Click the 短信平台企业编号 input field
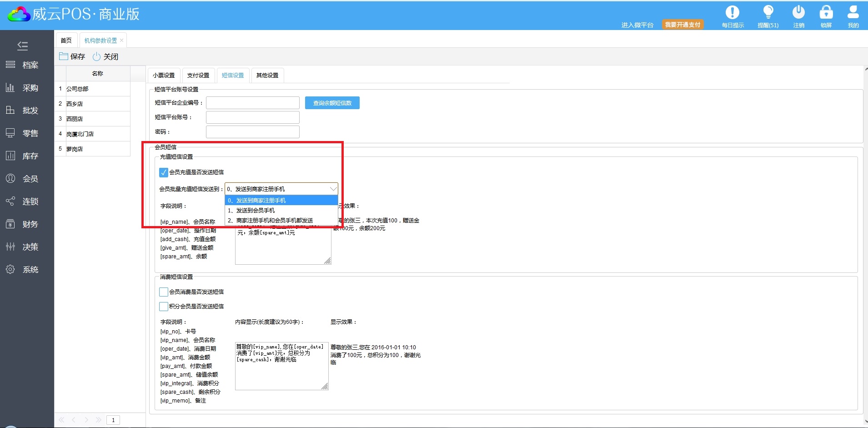The height and width of the screenshot is (428, 868). [x=253, y=103]
